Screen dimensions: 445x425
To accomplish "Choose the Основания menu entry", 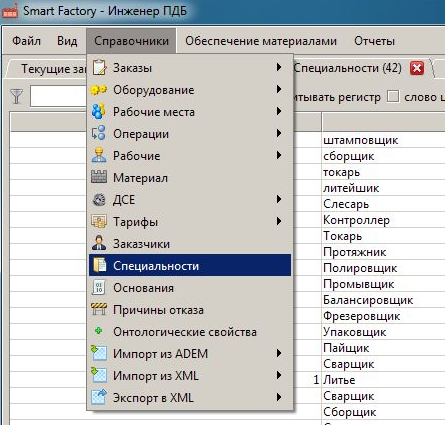I will pyautogui.click(x=190, y=288).
